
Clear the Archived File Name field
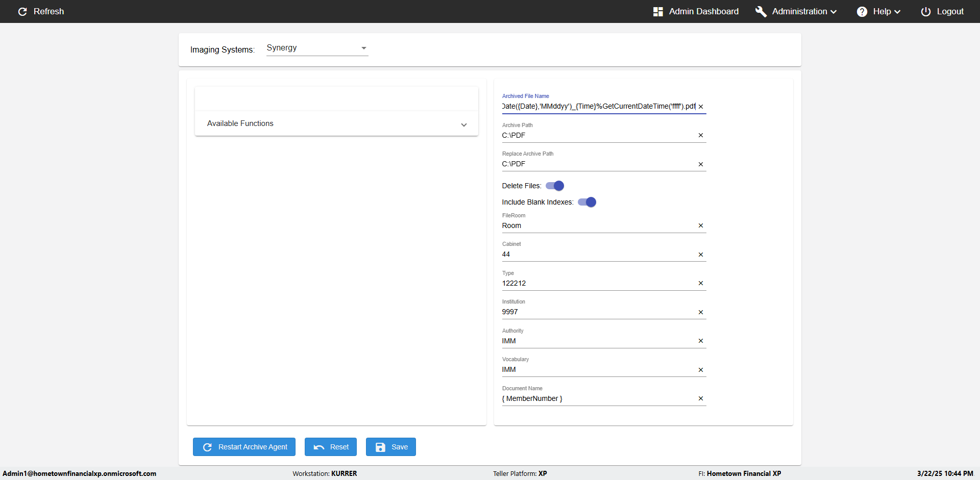(x=701, y=107)
